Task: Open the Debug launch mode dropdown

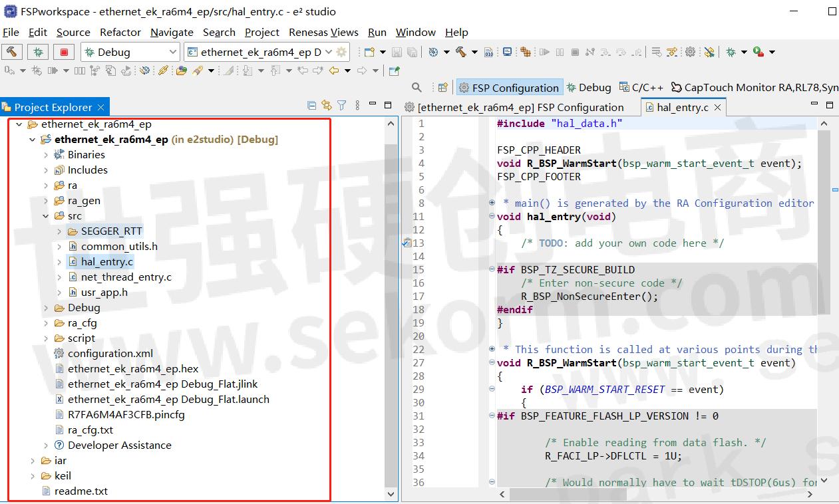Action: (172, 52)
